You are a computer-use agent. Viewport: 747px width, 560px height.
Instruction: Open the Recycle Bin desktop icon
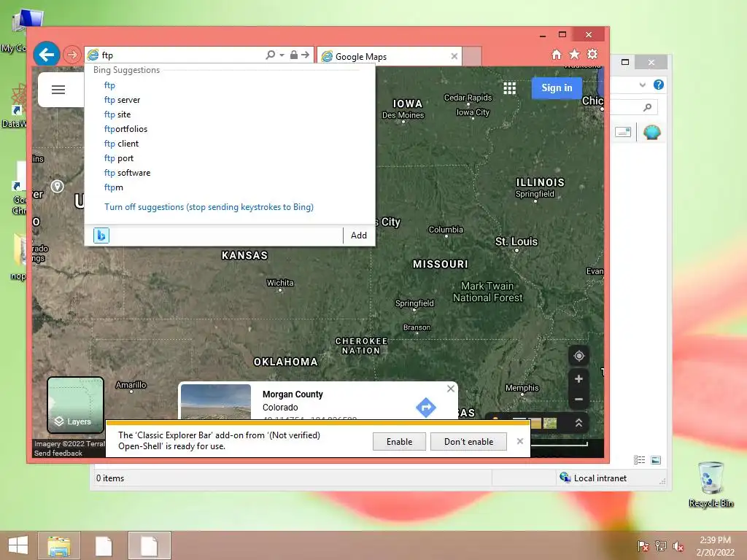tap(711, 484)
